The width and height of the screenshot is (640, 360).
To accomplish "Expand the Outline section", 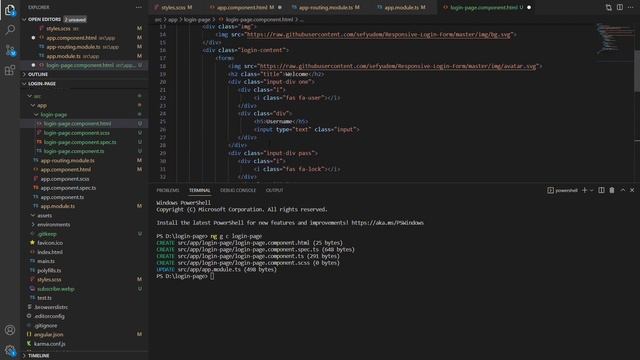I will click(38, 74).
